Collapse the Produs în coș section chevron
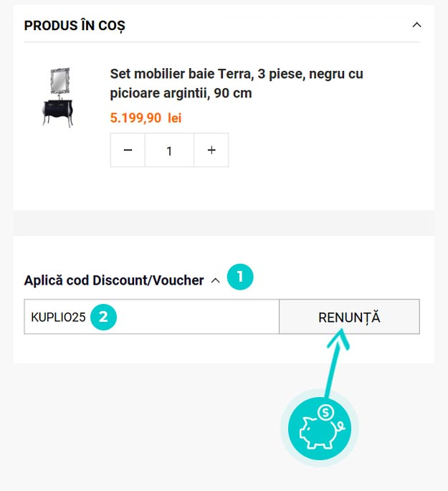Viewport: 448px width, 491px height. click(416, 25)
